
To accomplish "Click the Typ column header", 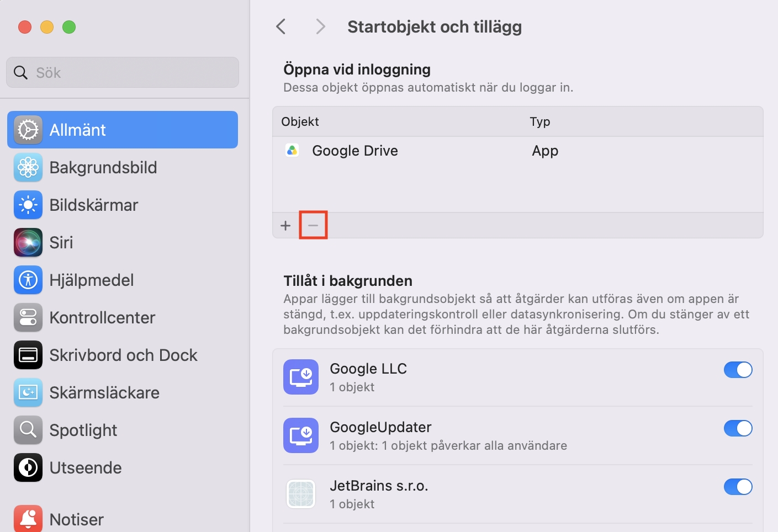I will click(x=540, y=122).
